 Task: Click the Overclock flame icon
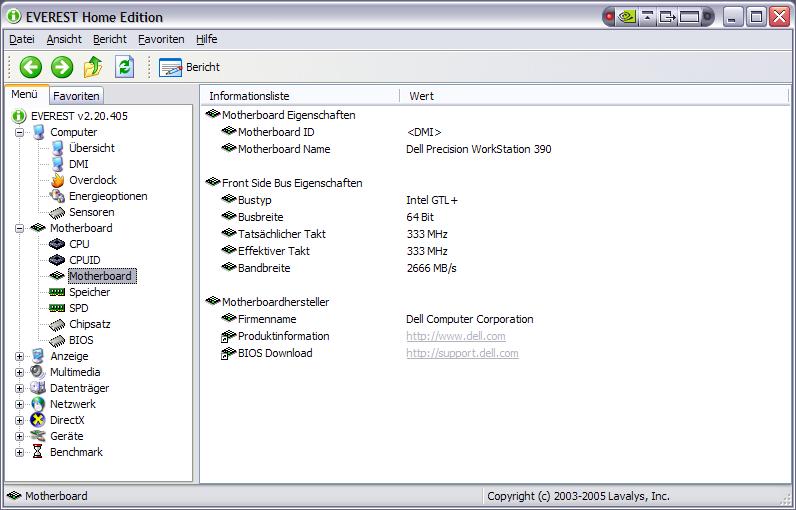[57, 180]
